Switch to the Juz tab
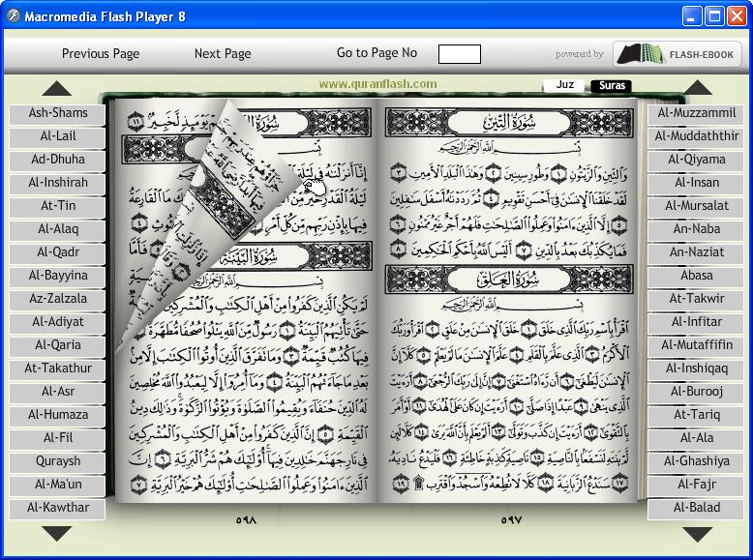Viewport: 753px width, 560px height. point(565,85)
